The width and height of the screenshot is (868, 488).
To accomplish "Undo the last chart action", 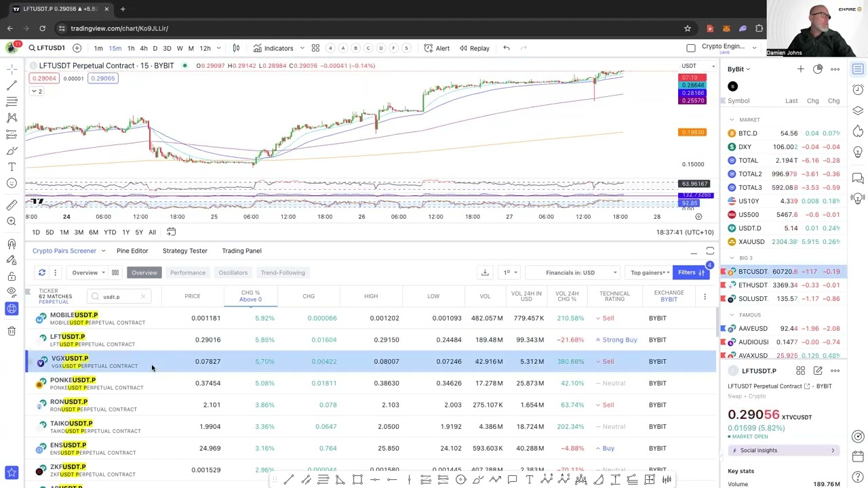I will point(506,48).
